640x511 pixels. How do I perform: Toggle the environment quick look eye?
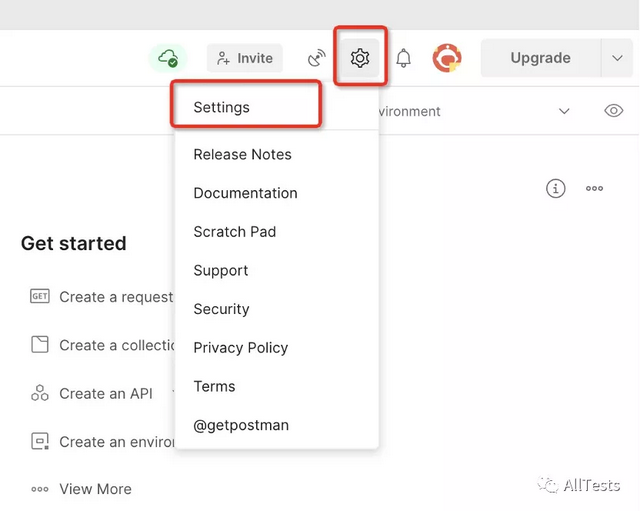click(613, 111)
